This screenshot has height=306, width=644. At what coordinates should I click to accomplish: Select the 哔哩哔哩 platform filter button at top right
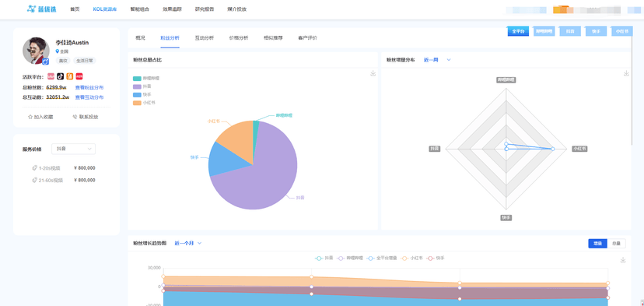click(x=544, y=31)
